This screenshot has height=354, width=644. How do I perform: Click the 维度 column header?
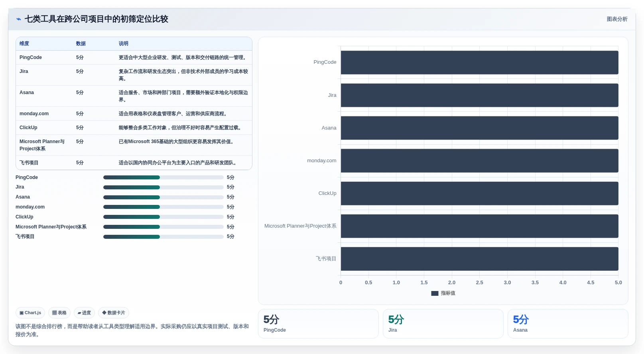pos(24,44)
